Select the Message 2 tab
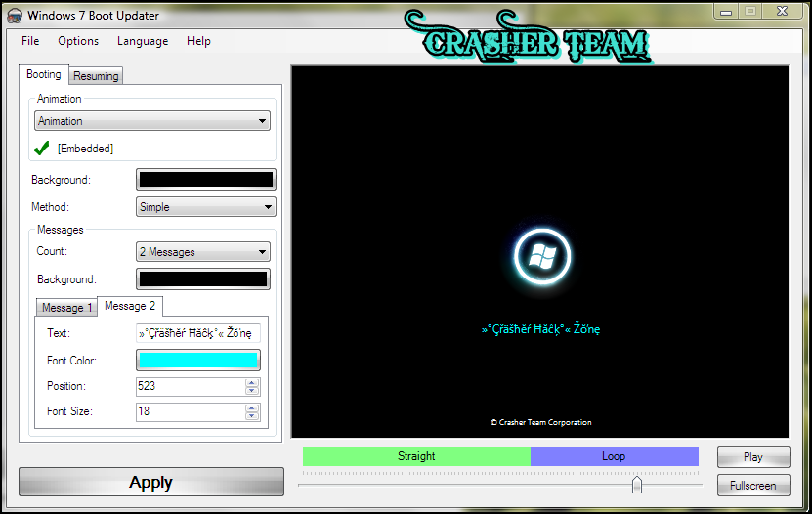This screenshot has width=812, height=514. pyautogui.click(x=130, y=306)
